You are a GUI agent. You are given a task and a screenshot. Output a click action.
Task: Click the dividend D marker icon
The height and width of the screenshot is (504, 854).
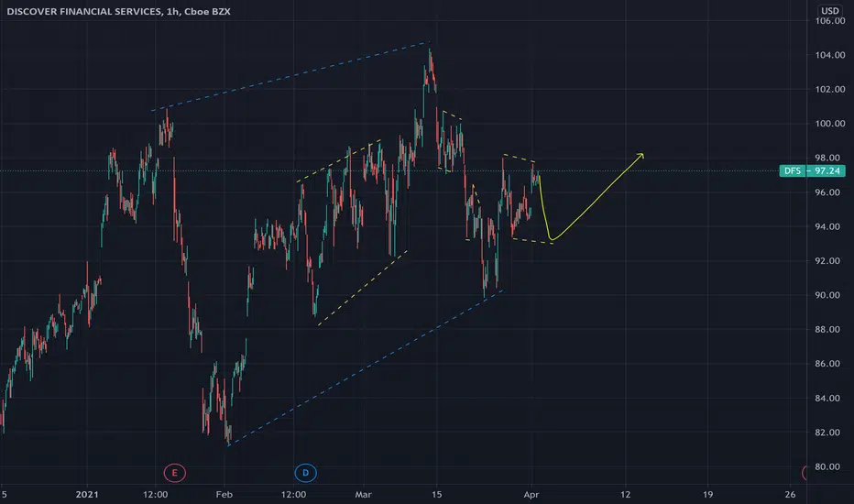[305, 473]
